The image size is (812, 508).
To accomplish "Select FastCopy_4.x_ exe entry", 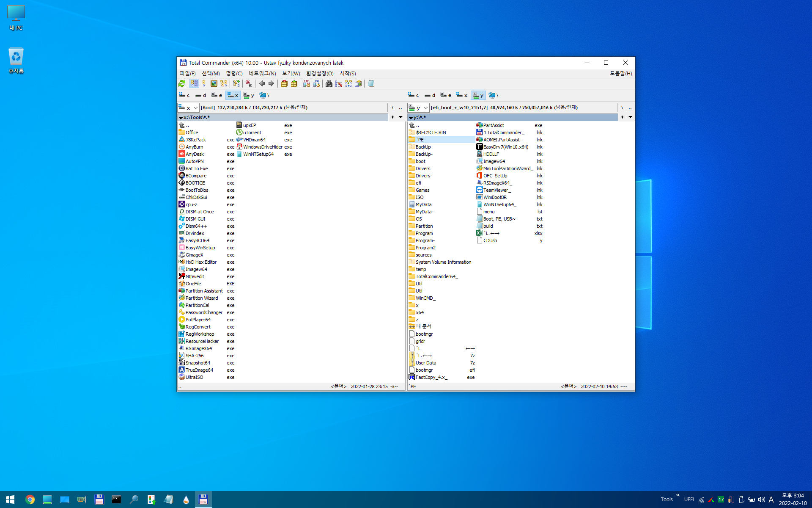I will click(442, 377).
